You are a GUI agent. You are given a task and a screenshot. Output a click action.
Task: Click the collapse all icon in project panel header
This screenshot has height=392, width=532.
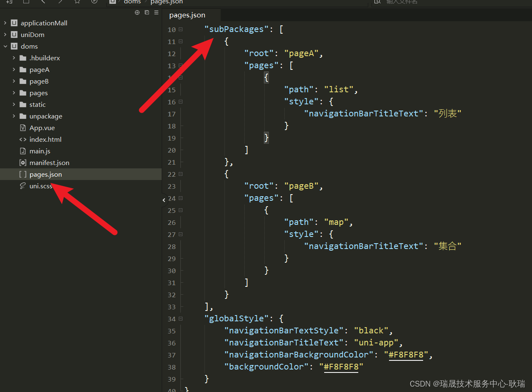click(147, 12)
